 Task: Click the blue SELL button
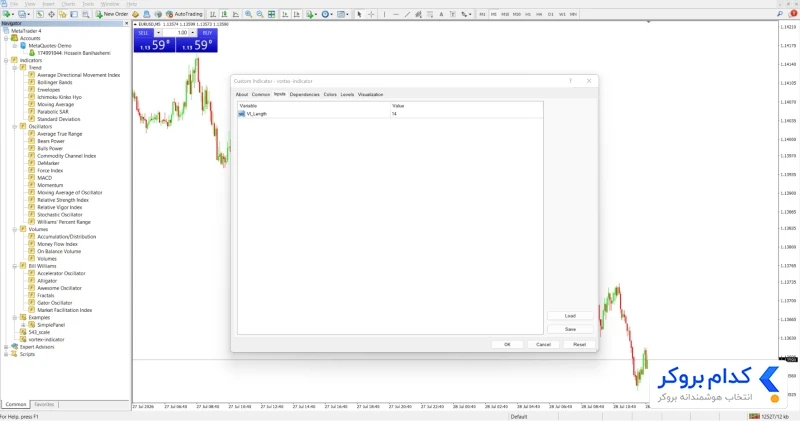pos(143,33)
